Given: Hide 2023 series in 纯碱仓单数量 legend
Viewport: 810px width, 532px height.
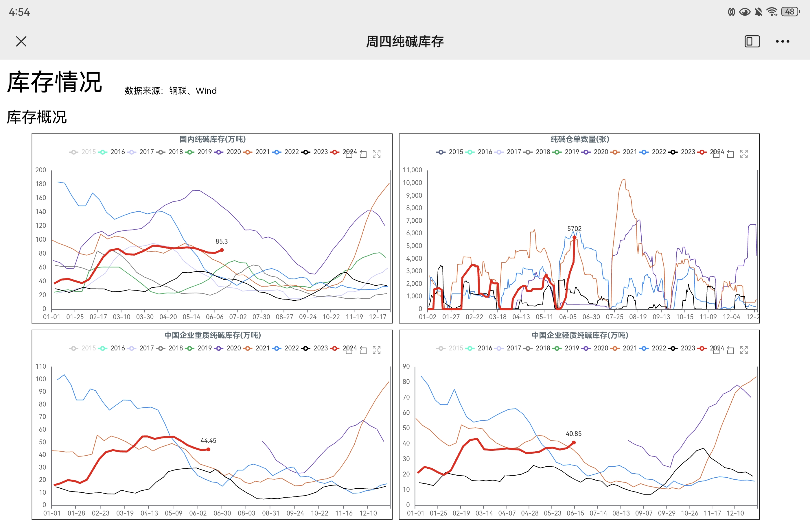Looking at the screenshot, I should (x=681, y=152).
